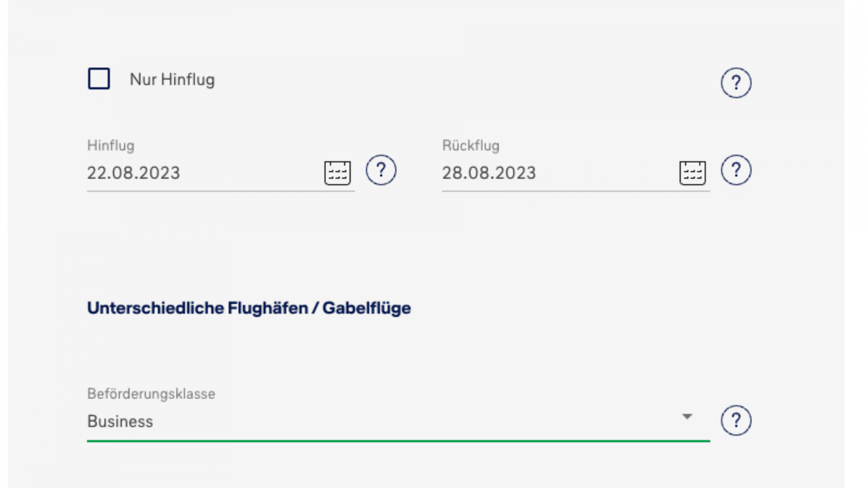
Task: Select the 'Business' travel class value
Action: coord(120,421)
